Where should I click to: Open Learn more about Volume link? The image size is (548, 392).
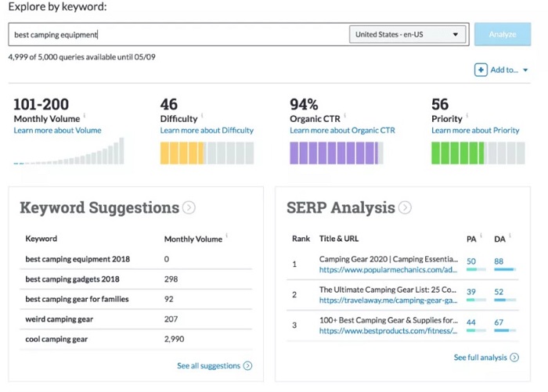click(x=57, y=131)
